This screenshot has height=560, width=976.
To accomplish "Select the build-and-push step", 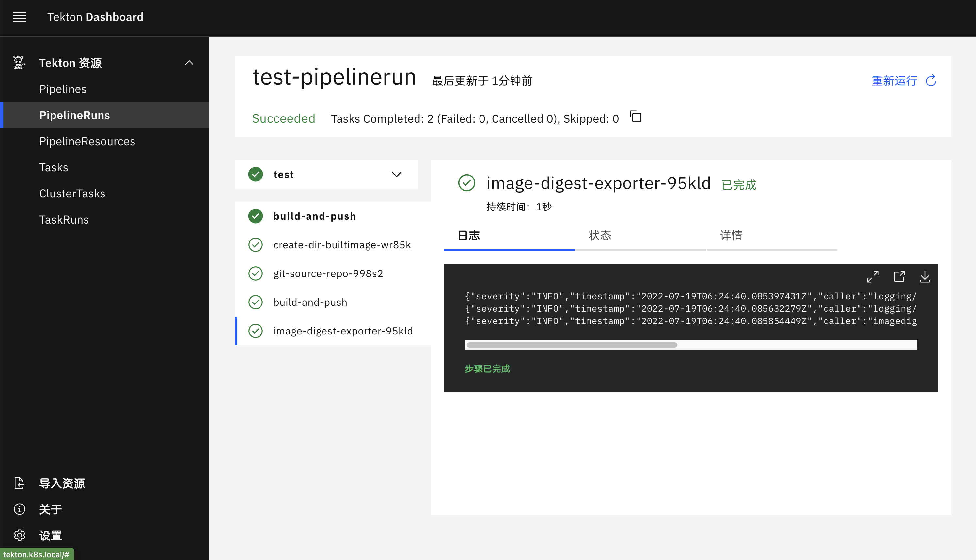I will [x=310, y=302].
